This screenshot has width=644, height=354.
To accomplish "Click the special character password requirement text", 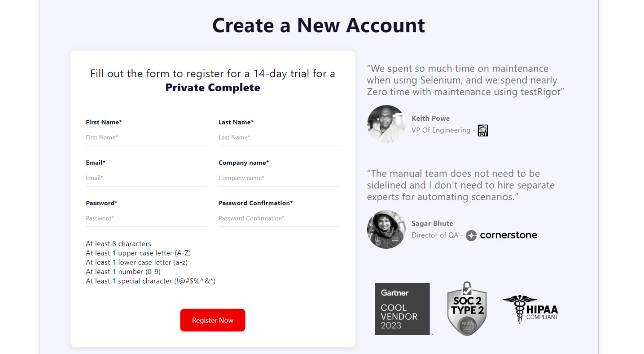I will coord(151,281).
